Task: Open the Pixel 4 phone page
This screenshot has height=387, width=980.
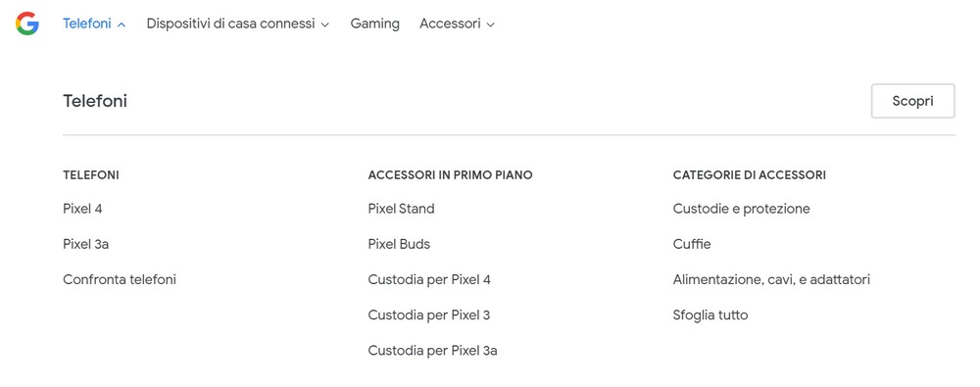Action: (82, 209)
